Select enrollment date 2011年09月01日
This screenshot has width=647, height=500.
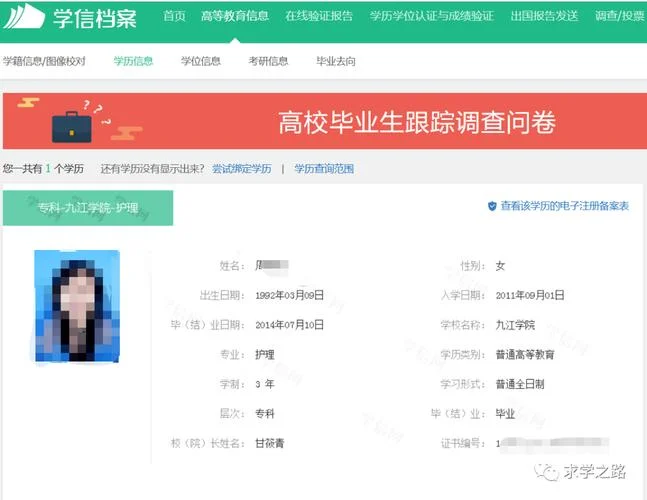coord(530,295)
